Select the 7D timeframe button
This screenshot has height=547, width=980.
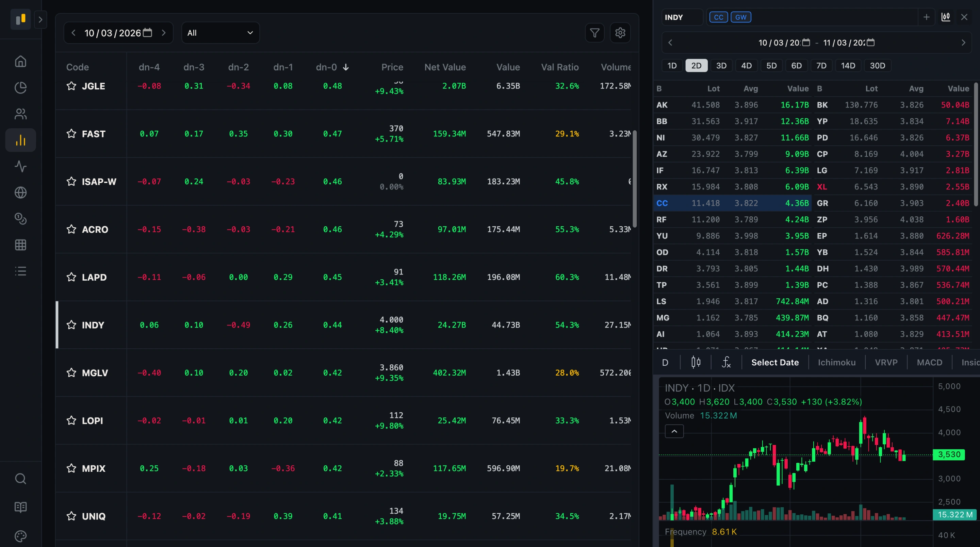point(821,65)
